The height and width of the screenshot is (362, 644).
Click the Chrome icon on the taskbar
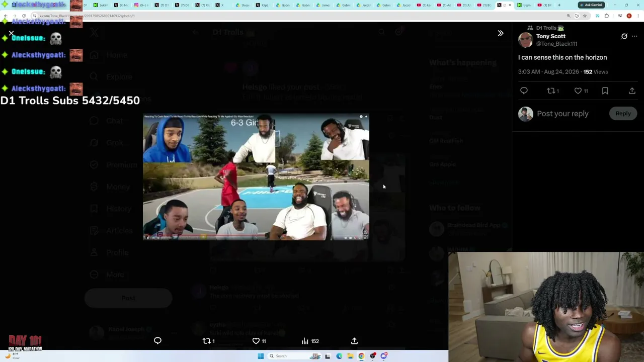[361, 356]
